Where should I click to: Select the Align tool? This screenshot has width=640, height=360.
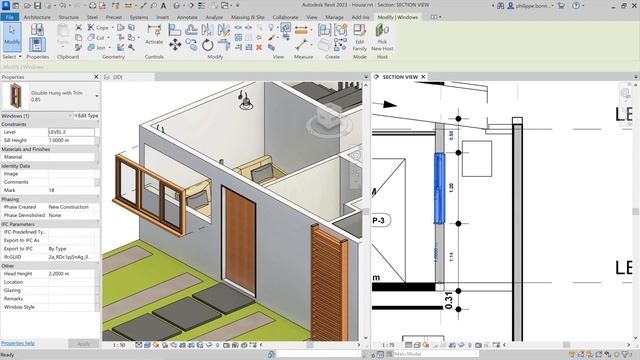[174, 30]
